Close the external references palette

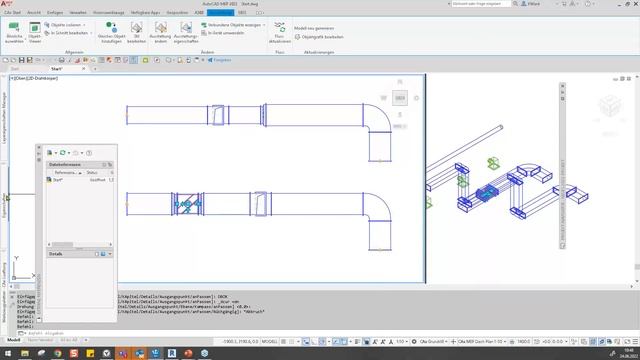39,147
